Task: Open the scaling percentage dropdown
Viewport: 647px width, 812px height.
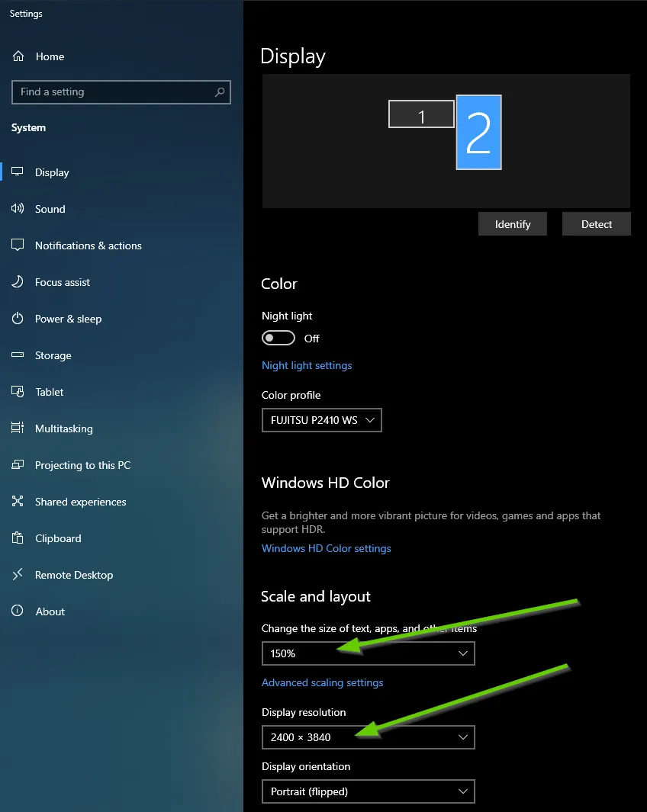Action: tap(368, 653)
